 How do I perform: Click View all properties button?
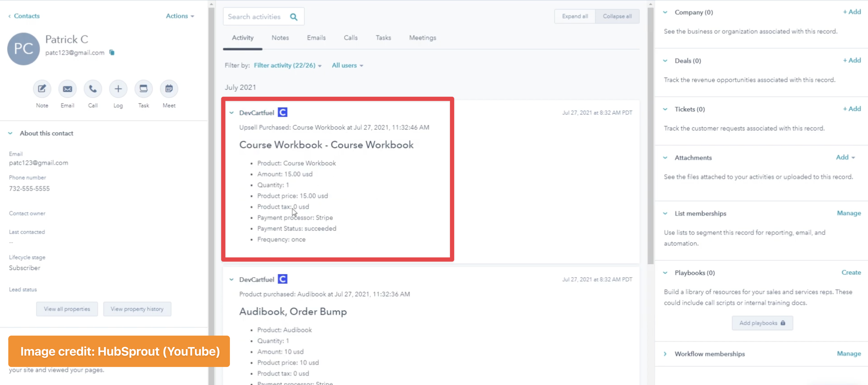point(67,309)
